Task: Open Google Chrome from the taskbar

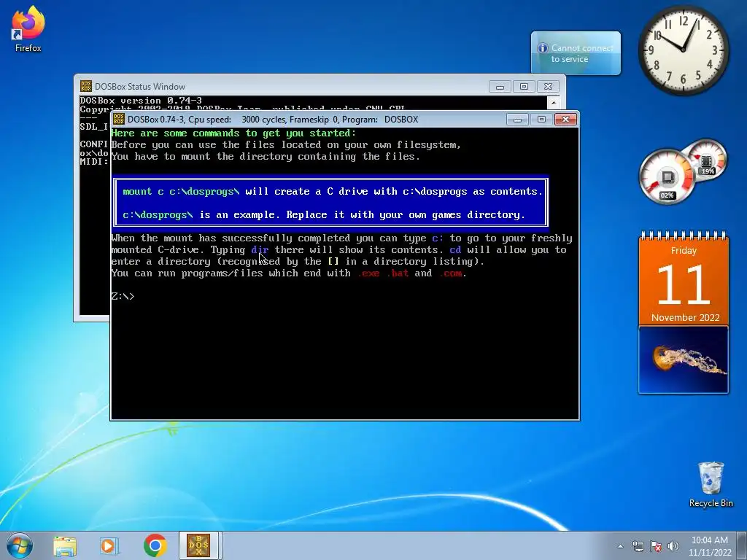Action: tap(155, 545)
